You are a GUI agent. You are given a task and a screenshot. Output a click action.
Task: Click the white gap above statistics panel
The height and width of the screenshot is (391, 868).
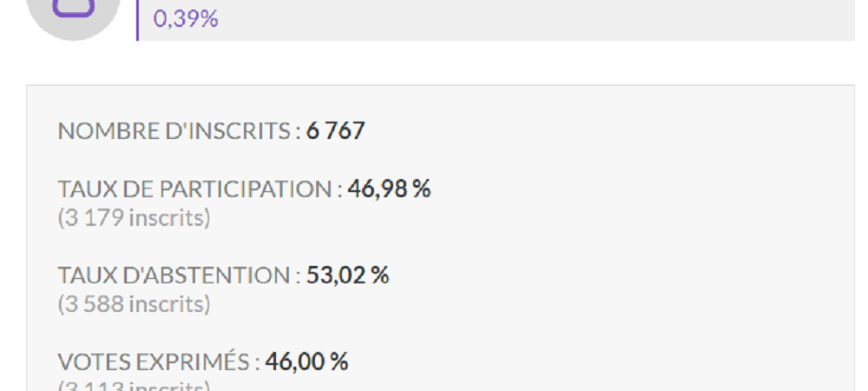[x=441, y=63]
